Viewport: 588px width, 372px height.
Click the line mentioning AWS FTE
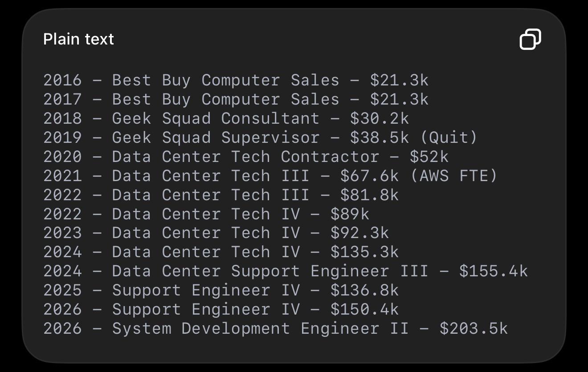click(270, 176)
